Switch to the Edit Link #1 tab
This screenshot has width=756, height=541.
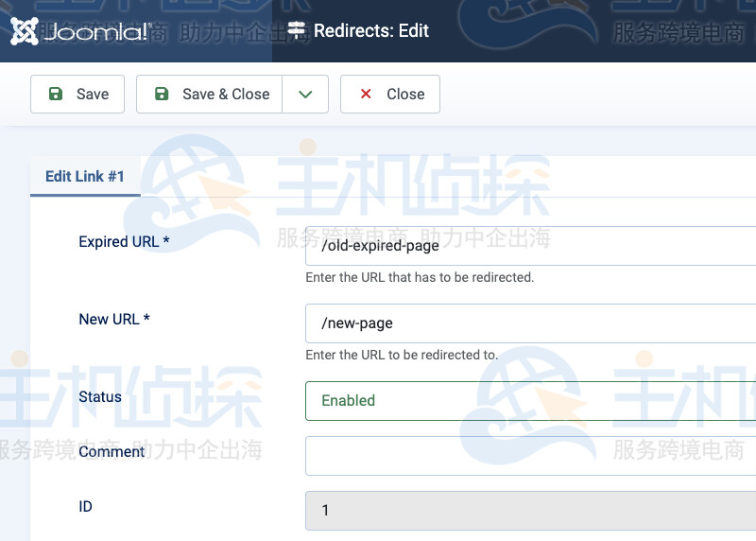[x=85, y=177]
